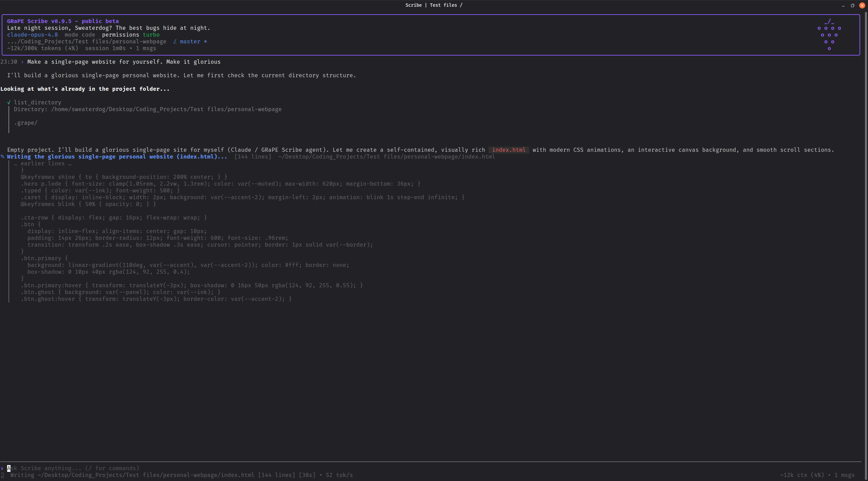Toggle the turbo permissions setting

151,35
